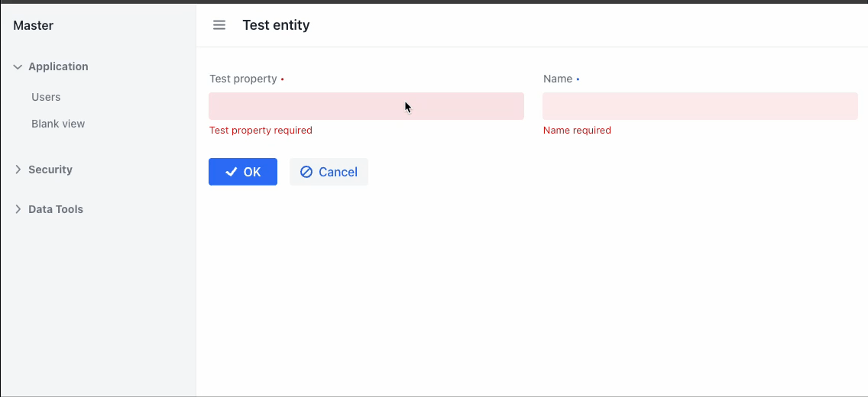Select the Data Tools menu heading
The image size is (868, 397).
click(x=56, y=209)
